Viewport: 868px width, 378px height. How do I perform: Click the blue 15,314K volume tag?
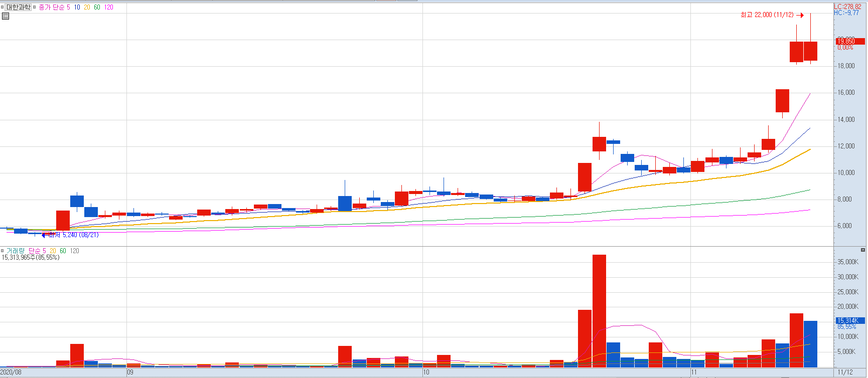tap(850, 320)
